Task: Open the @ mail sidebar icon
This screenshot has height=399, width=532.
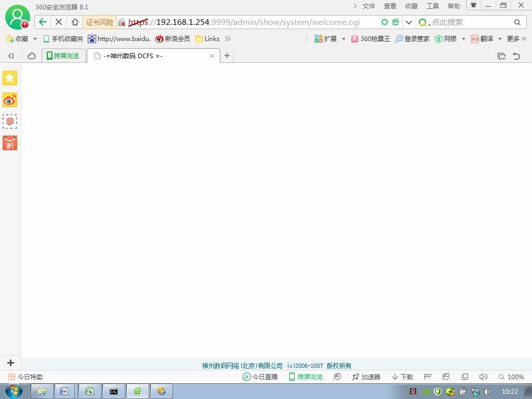Action: coord(10,121)
